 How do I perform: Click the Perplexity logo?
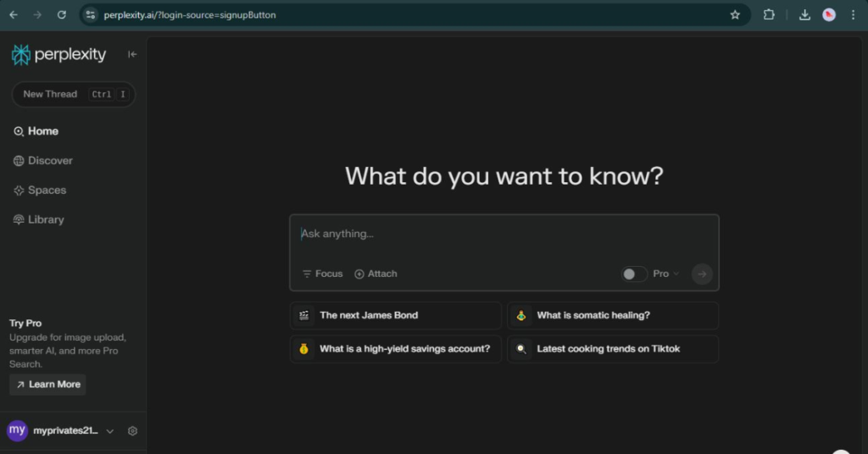click(58, 54)
